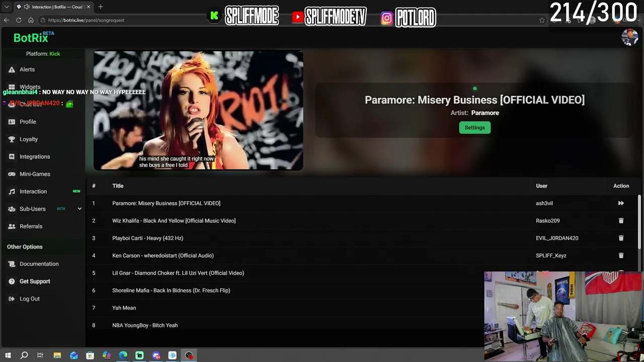The width and height of the screenshot is (644, 362).
Task: Click the Referrals icon in sidebar
Action: (x=12, y=226)
